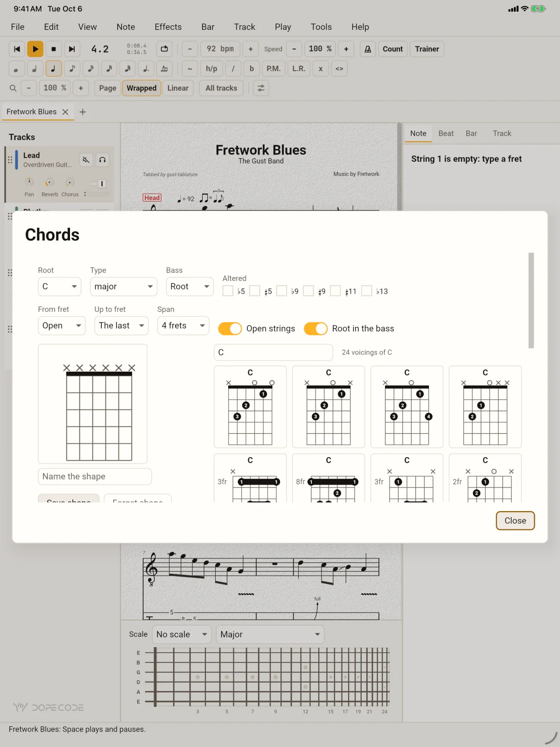Toggle let ring L.R. button
This screenshot has width=560, height=747.
pos(299,69)
